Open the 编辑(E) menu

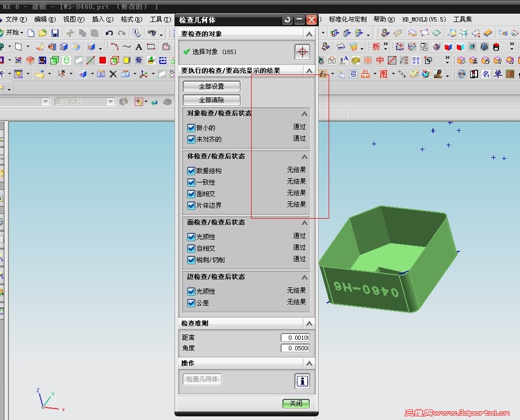[45, 19]
